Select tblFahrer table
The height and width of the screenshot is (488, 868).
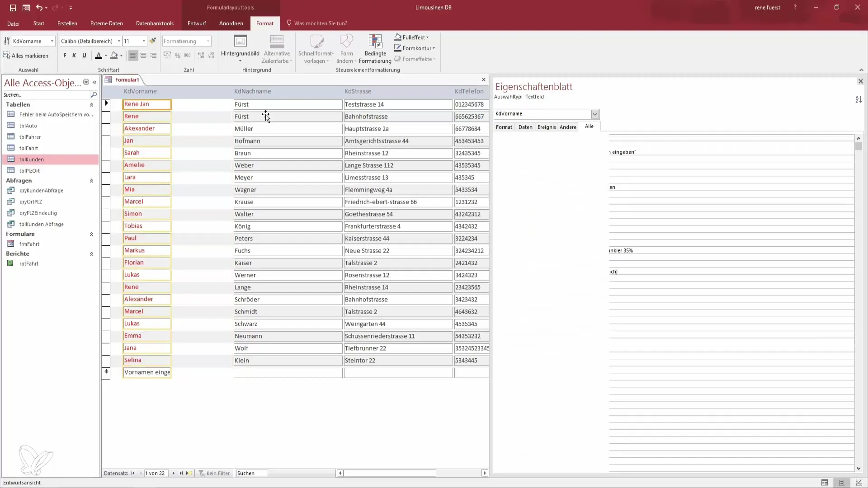coord(30,137)
